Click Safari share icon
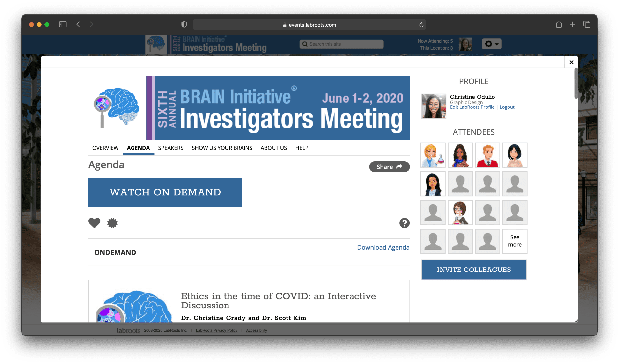 coord(559,24)
